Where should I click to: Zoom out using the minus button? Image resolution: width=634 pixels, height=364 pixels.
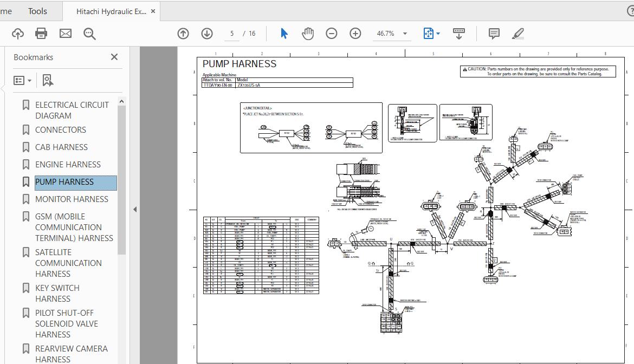click(332, 34)
